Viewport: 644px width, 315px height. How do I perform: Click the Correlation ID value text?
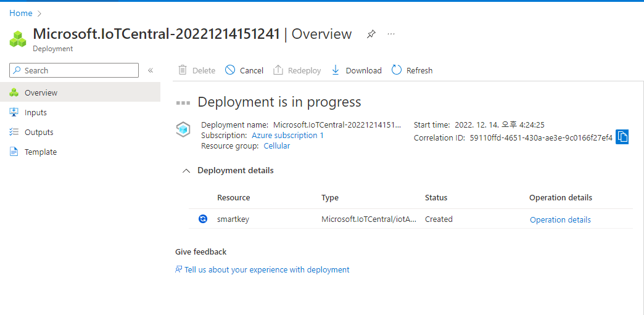[x=541, y=138]
